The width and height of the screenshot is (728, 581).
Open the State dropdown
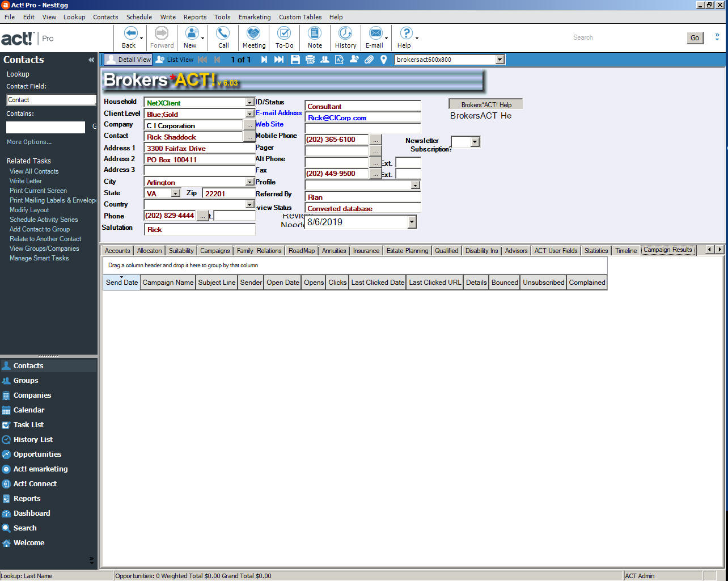175,193
